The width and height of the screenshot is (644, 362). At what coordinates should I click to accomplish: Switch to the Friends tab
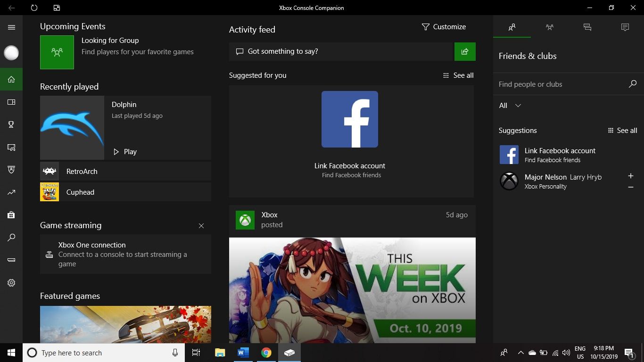[x=512, y=27]
